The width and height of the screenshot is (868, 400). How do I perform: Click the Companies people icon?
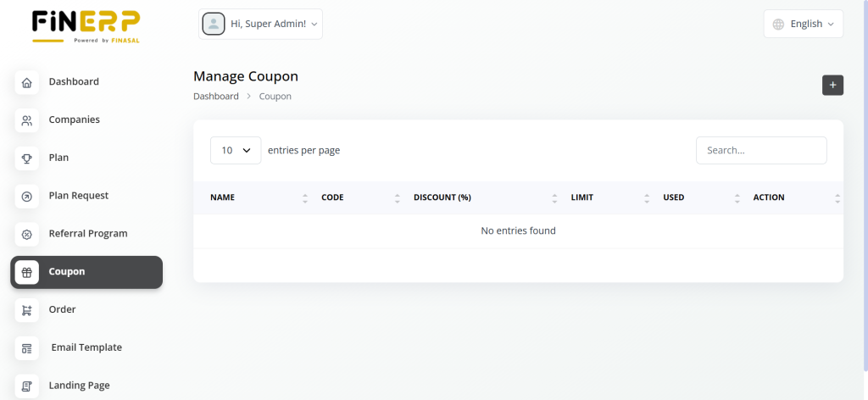[x=27, y=120]
